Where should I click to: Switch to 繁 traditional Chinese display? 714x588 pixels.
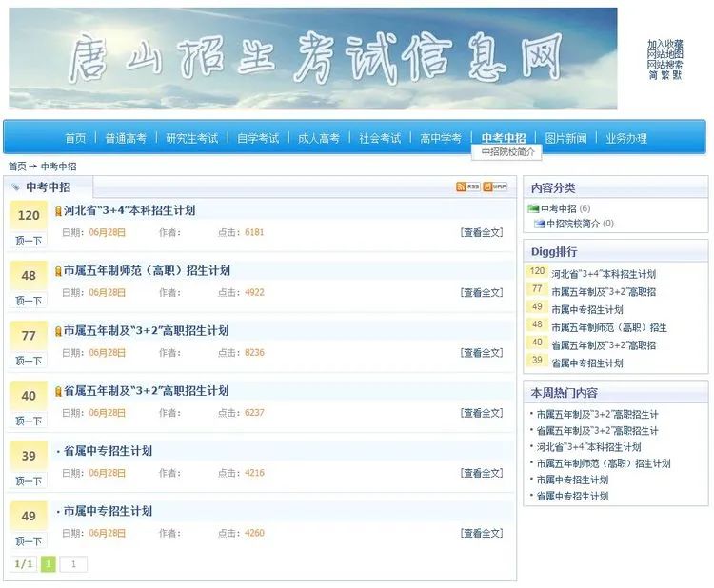(665, 75)
